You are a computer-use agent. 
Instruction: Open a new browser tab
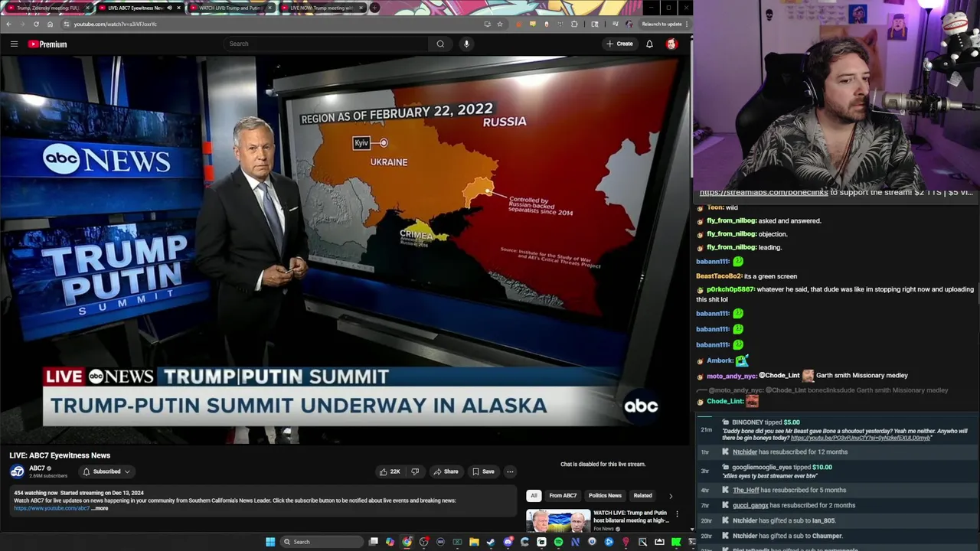click(x=374, y=8)
